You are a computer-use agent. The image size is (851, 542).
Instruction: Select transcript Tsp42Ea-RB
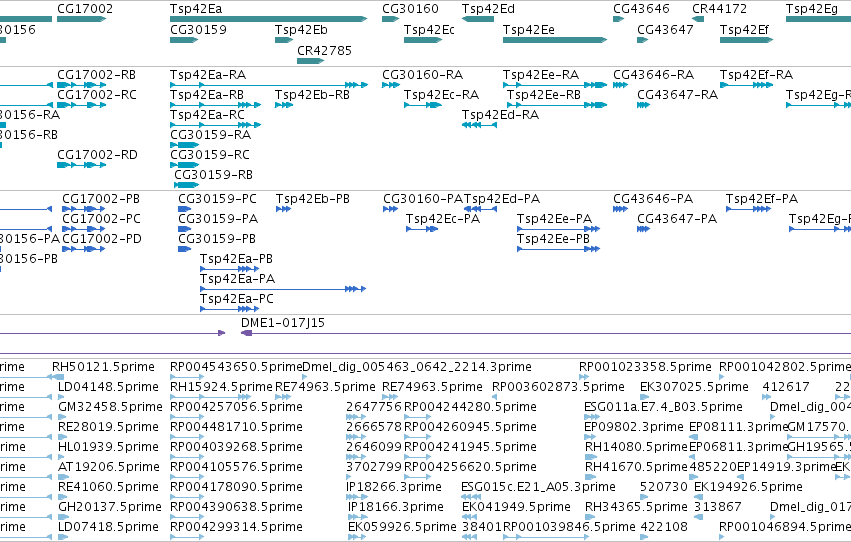pos(207,94)
